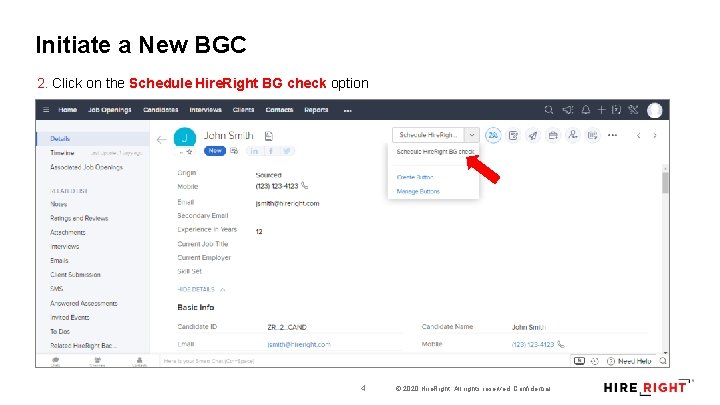
Task: Click the Create Button link
Action: 415,177
